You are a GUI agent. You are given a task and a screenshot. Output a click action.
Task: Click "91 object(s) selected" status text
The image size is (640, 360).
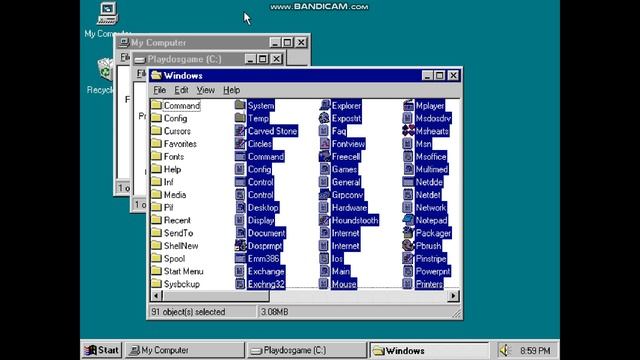[188, 312]
